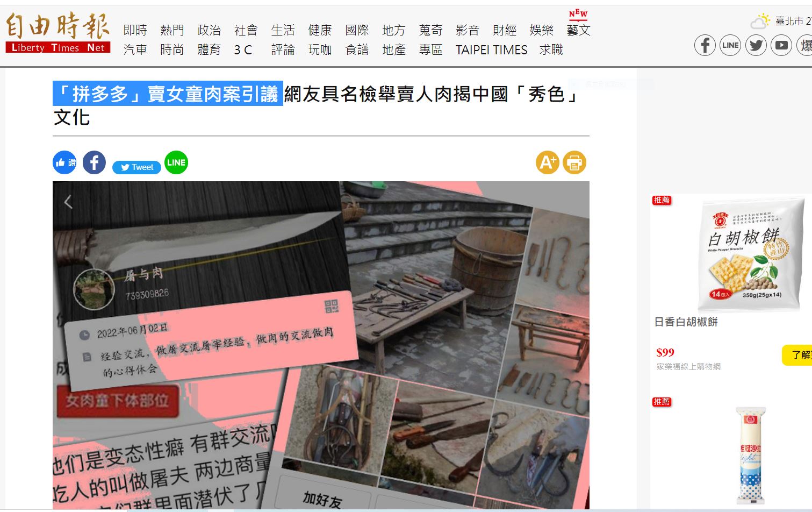This screenshot has width=812, height=512.
Task: Open the 娛樂 section
Action: pos(542,30)
